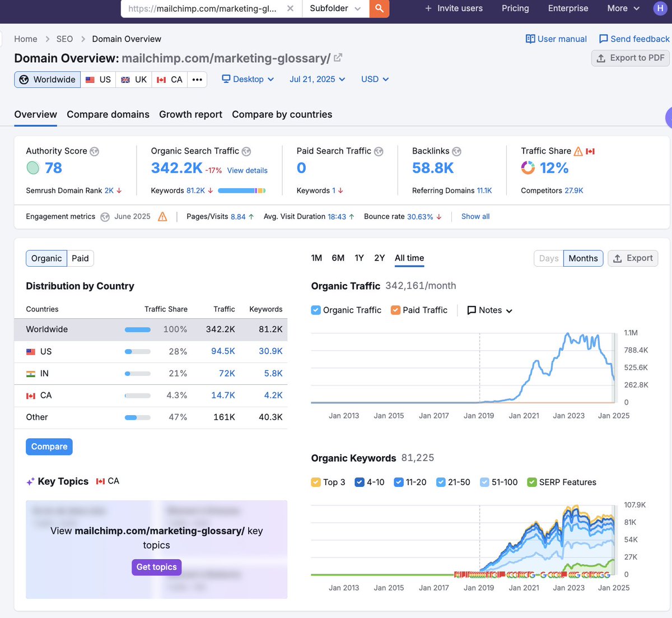Click the Canada flag beside Key Topics
The width and height of the screenshot is (672, 618).
pos(100,481)
